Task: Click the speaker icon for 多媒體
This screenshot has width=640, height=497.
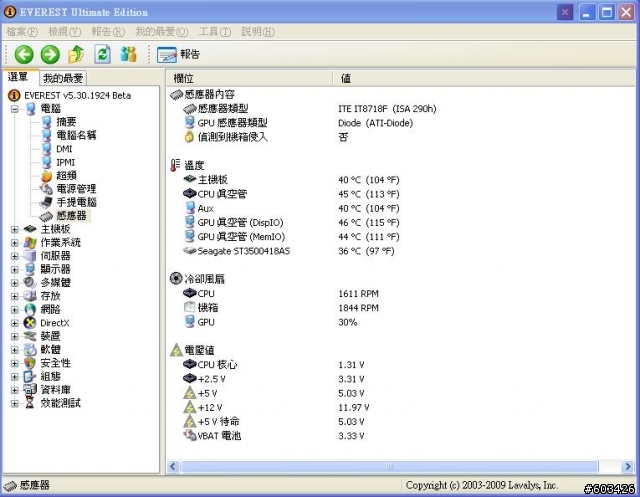Action: pos(30,283)
